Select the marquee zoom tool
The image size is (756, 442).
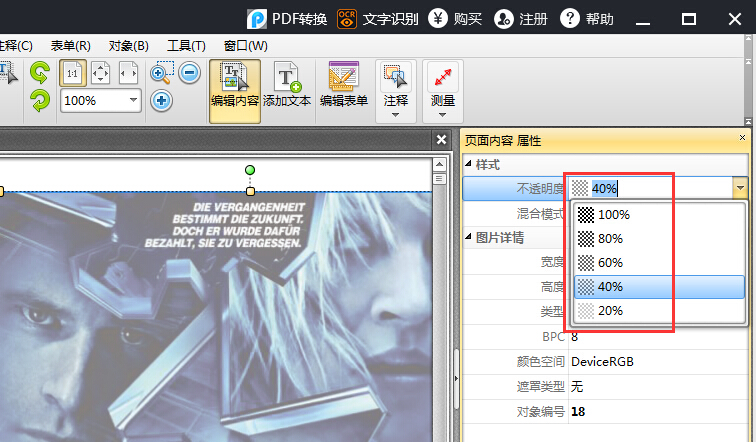(x=162, y=72)
